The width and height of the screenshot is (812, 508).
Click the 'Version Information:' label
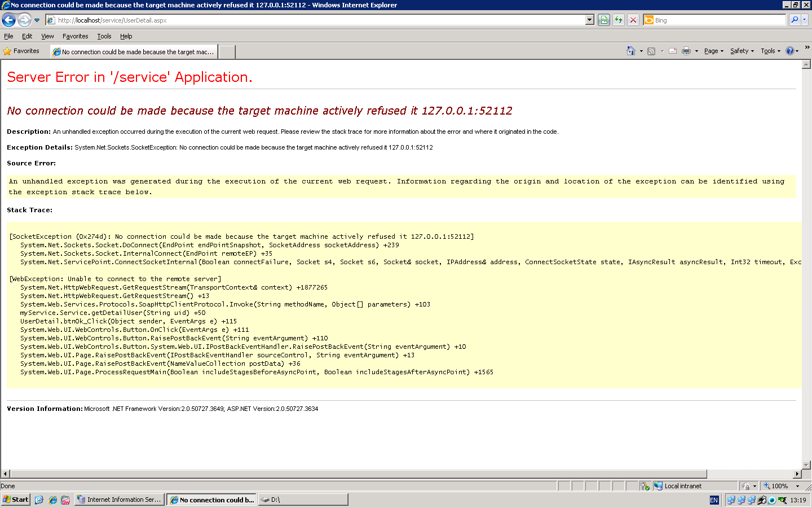(x=45, y=409)
